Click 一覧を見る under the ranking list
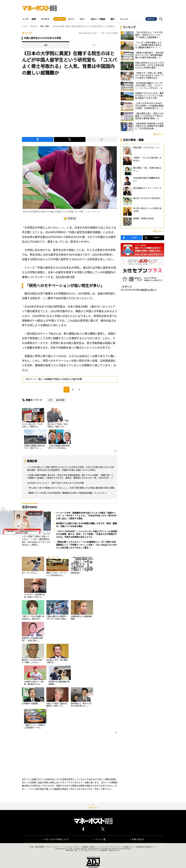Image resolution: width=186 pixels, height=868 pixels. click(158, 134)
